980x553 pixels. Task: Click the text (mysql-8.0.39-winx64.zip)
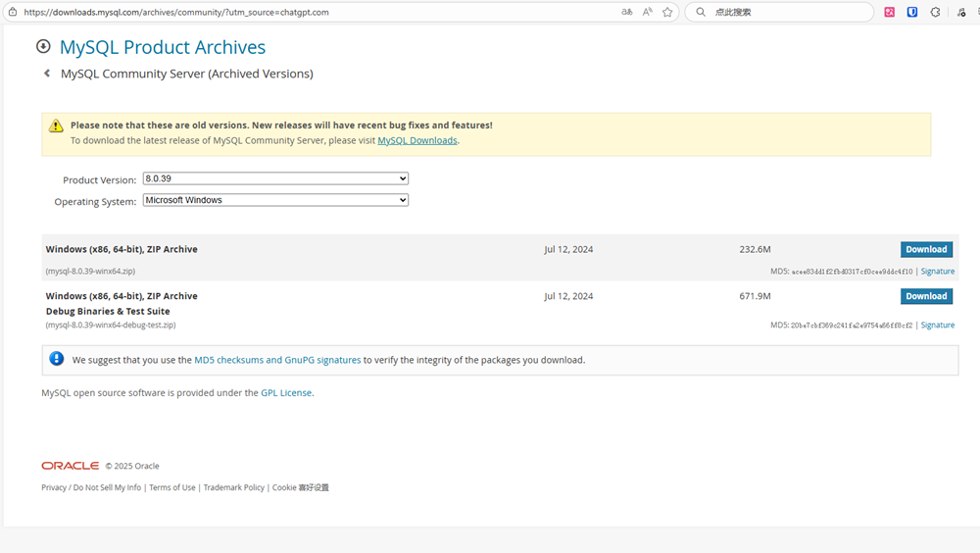(x=90, y=271)
